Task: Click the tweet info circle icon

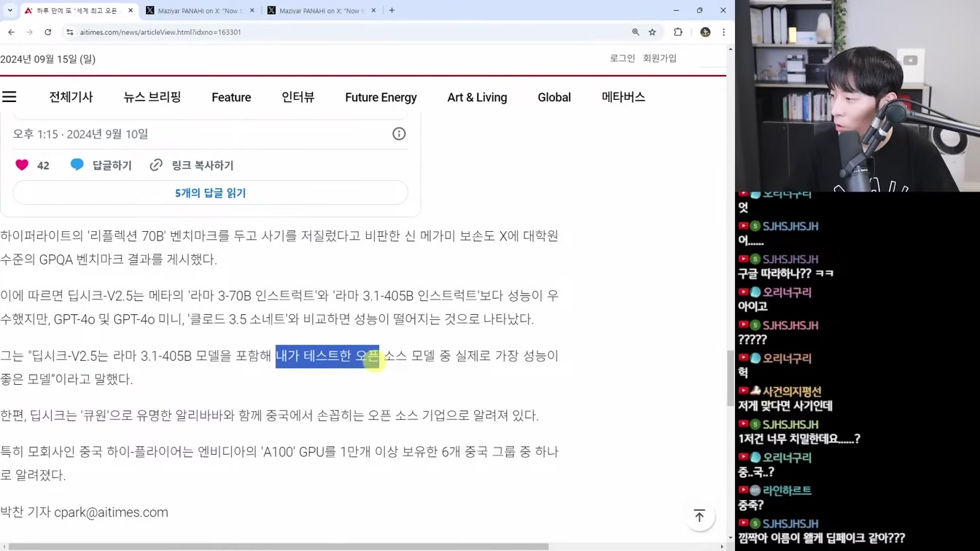Action: point(399,133)
